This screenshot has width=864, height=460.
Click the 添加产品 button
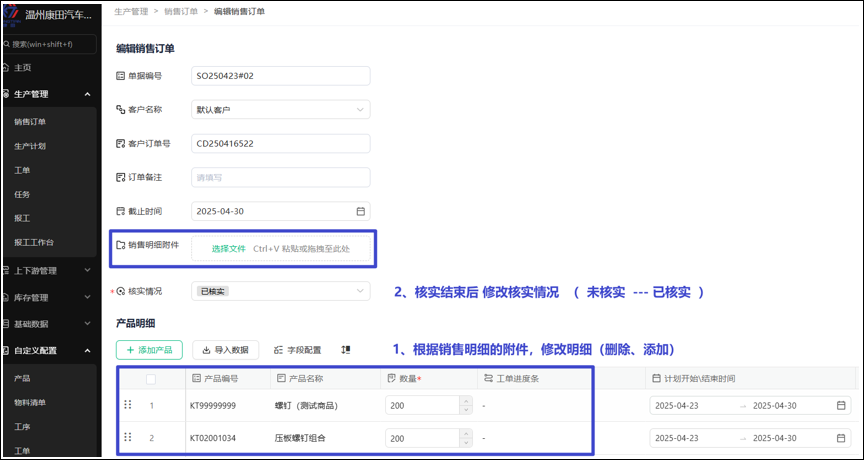[149, 350]
